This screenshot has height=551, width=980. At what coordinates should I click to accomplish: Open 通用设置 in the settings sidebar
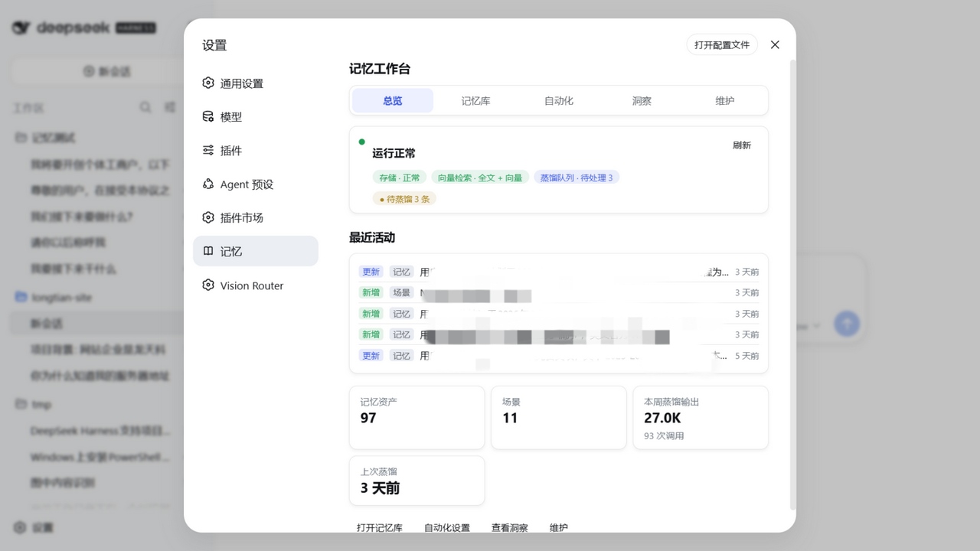(255, 83)
